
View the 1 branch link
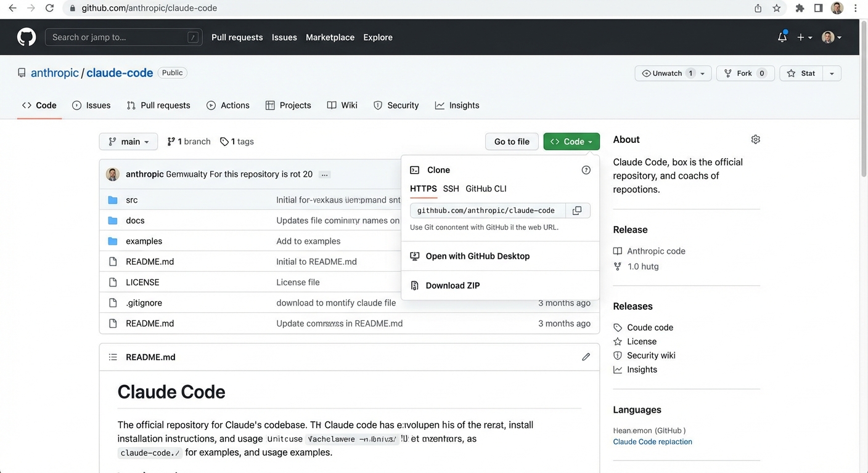pos(189,142)
